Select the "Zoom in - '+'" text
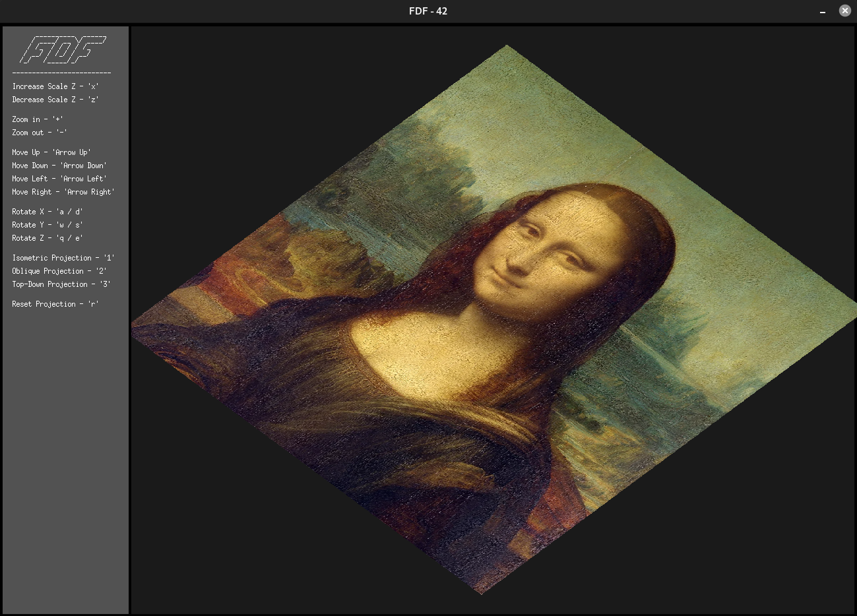This screenshot has height=616, width=857. 38,119
